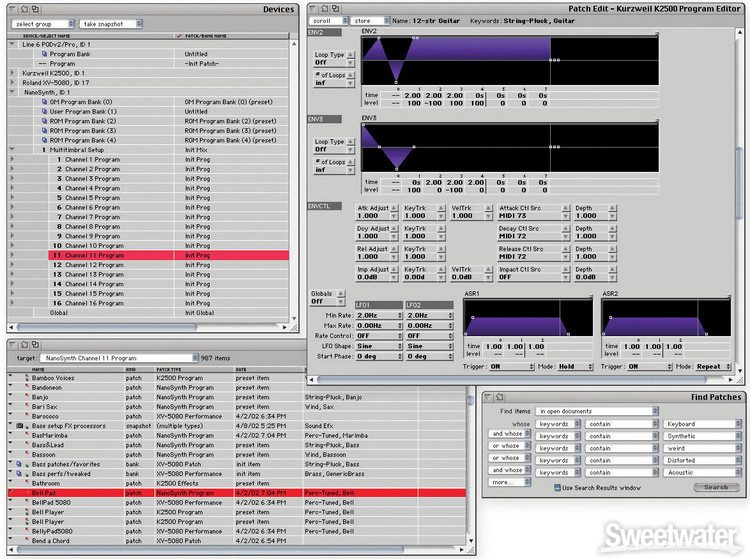Click the GM Program Bank (0) bank icon
The width and height of the screenshot is (750, 559).
(x=45, y=101)
